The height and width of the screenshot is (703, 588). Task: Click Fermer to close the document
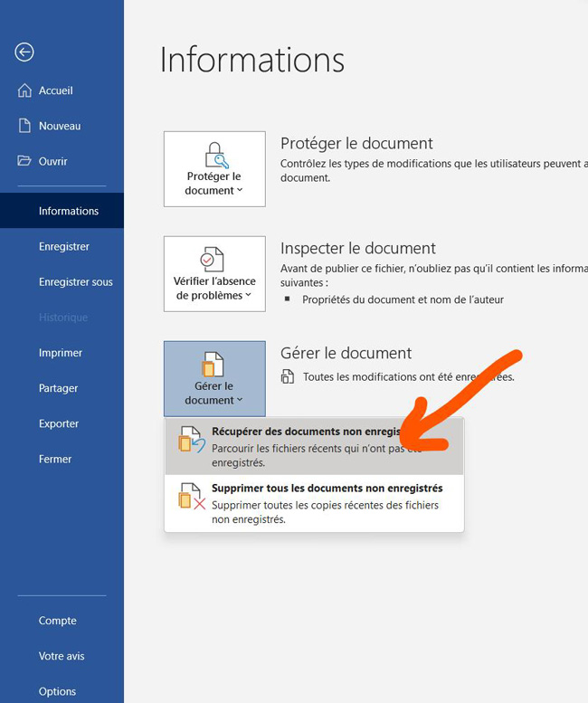click(x=62, y=459)
